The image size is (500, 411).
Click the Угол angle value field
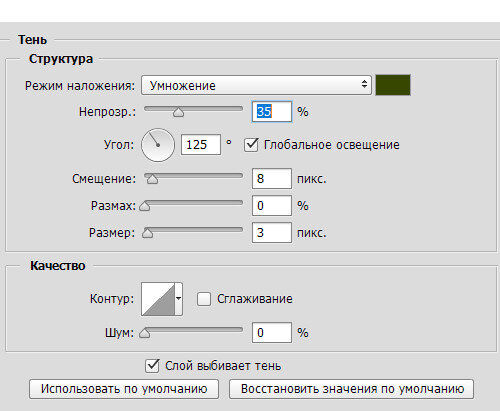(201, 145)
